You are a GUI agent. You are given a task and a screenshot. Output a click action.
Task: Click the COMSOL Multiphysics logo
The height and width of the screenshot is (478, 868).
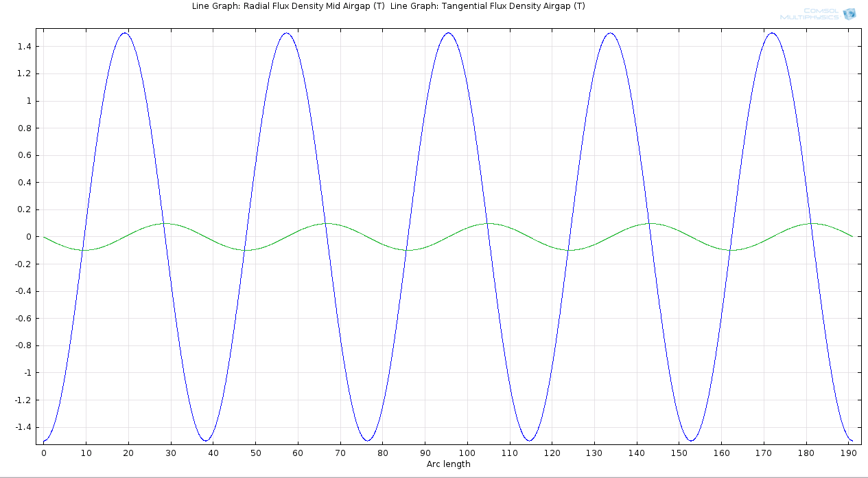tap(817, 14)
